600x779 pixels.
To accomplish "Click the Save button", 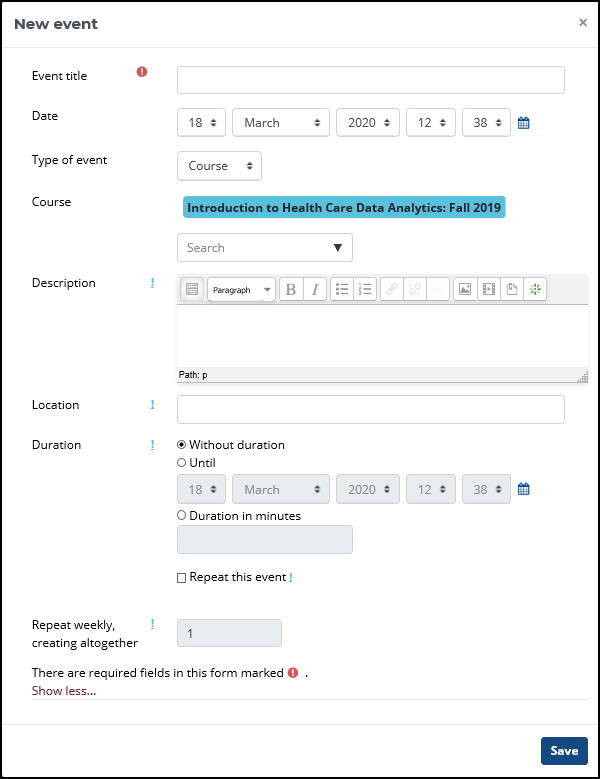I will [x=564, y=751].
